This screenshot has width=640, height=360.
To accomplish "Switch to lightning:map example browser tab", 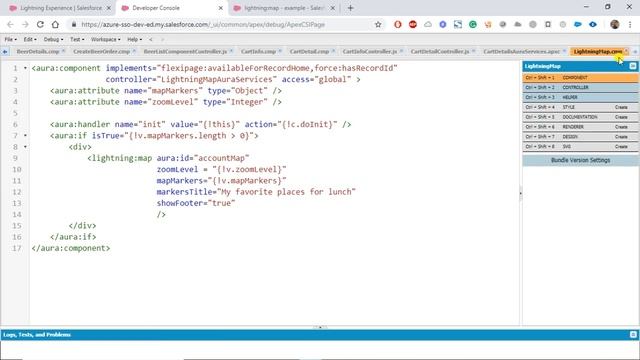I will 284,8.
